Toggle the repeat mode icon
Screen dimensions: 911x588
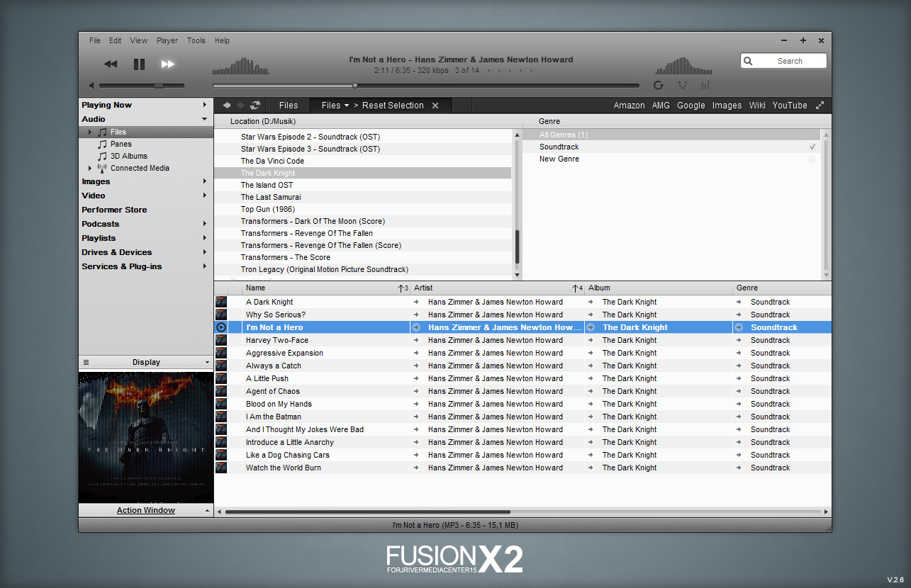click(x=659, y=85)
